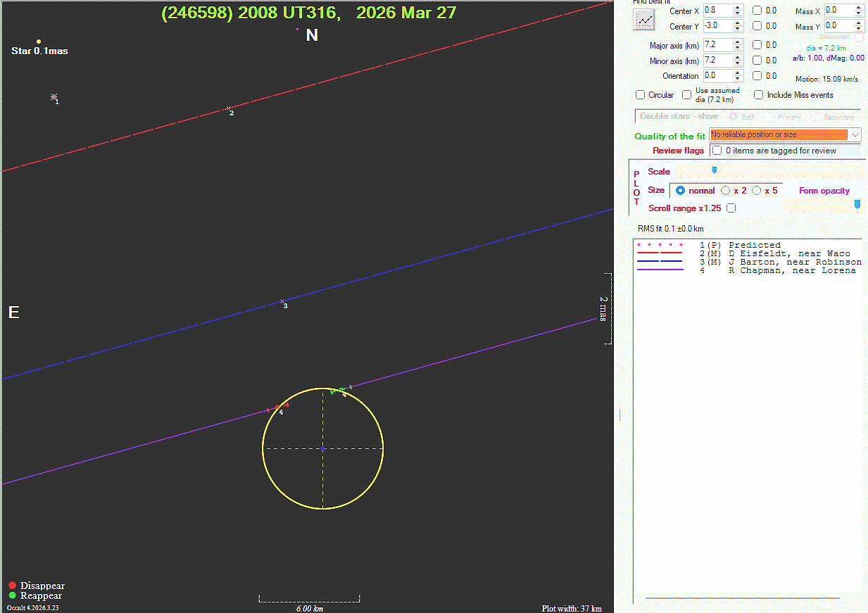Click the Scale slider handle
868x613 pixels.
point(715,170)
